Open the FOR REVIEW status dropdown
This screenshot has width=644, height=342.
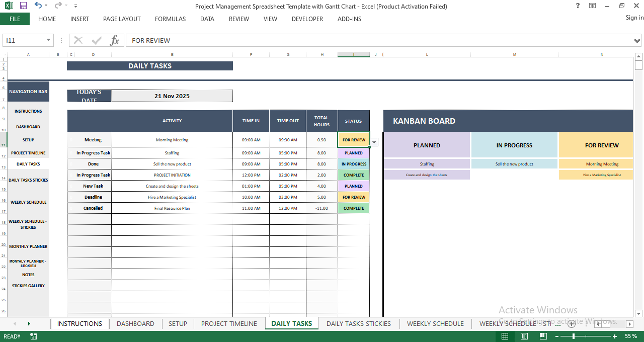pyautogui.click(x=374, y=142)
